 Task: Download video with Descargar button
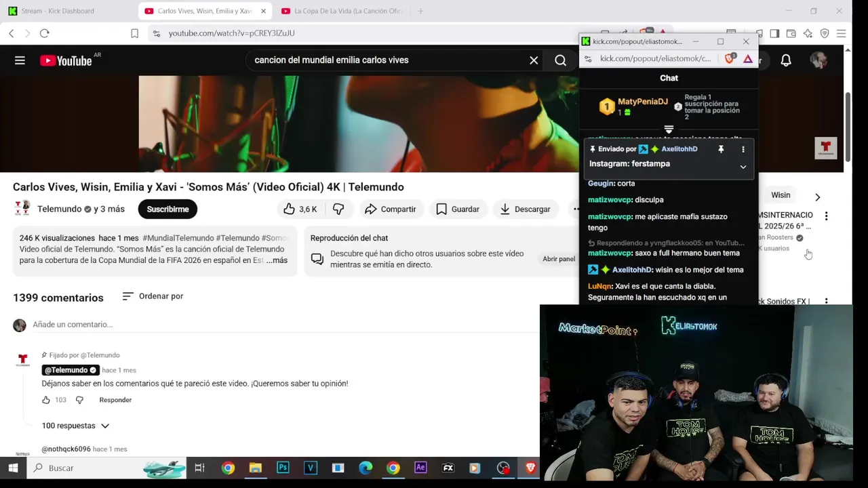tap(525, 209)
